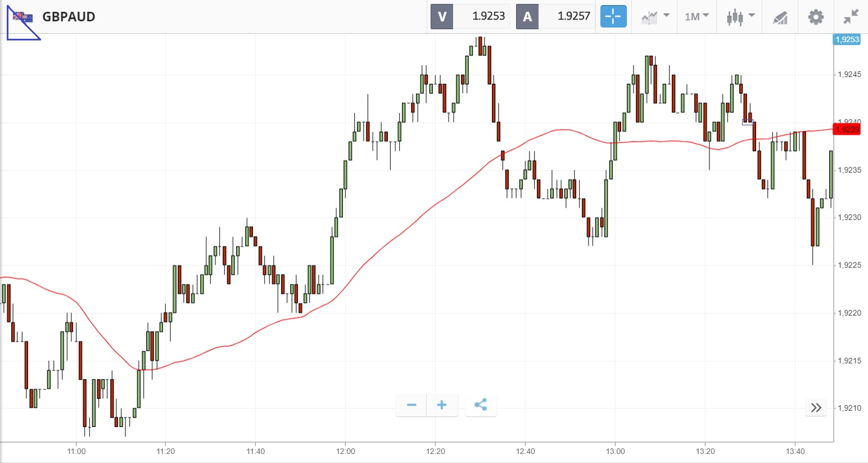868x463 pixels.
Task: Toggle the blue crosshair cursor button
Action: [613, 16]
